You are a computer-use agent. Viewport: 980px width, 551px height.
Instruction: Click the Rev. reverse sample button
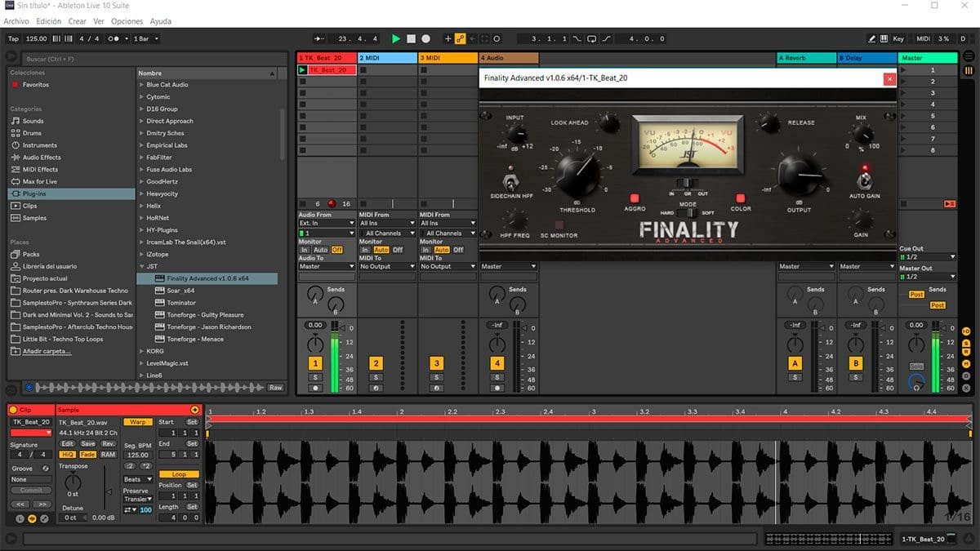(109, 444)
